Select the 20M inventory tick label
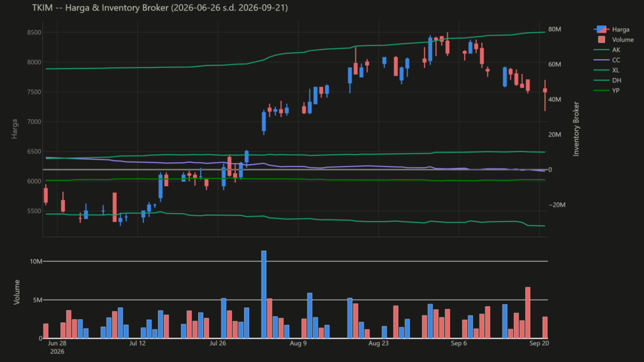The image size is (644, 362). 555,134
